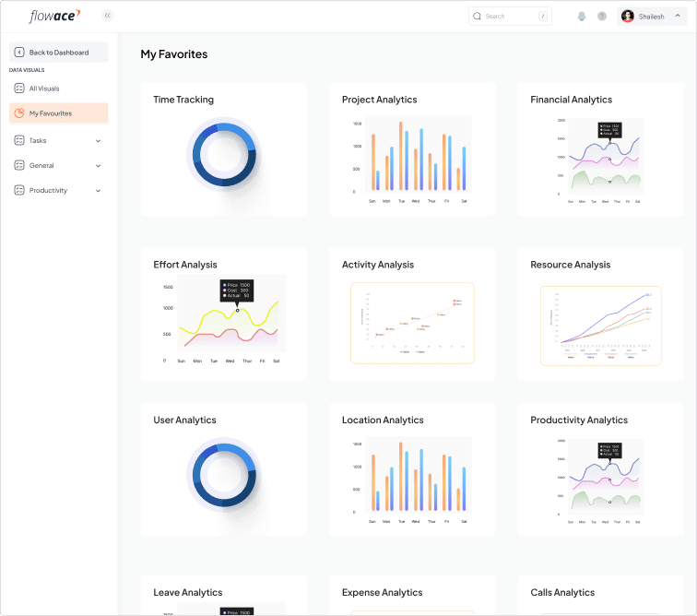Click the Project Analytics title
The width and height of the screenshot is (697, 616).
click(x=380, y=100)
